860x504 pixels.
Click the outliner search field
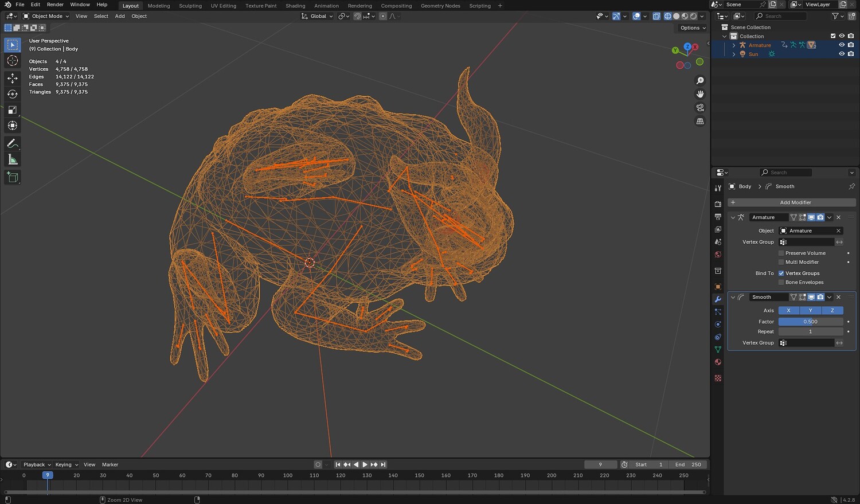coord(780,16)
